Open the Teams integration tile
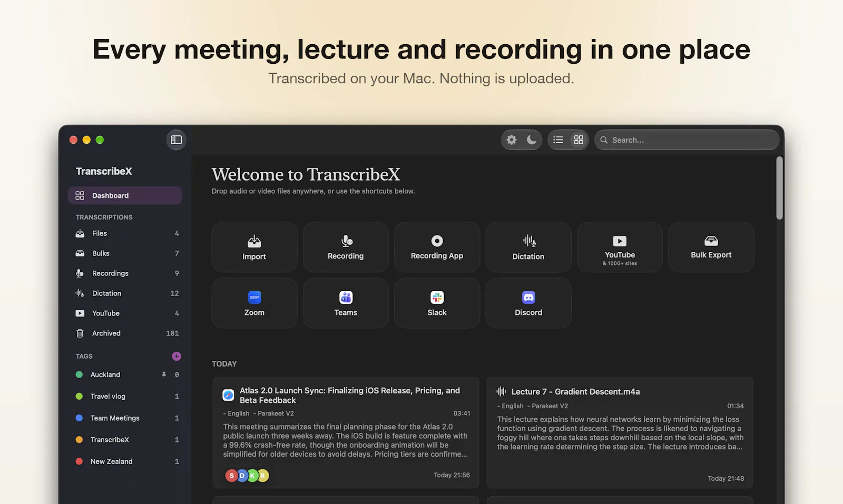The image size is (843, 504). [x=346, y=303]
